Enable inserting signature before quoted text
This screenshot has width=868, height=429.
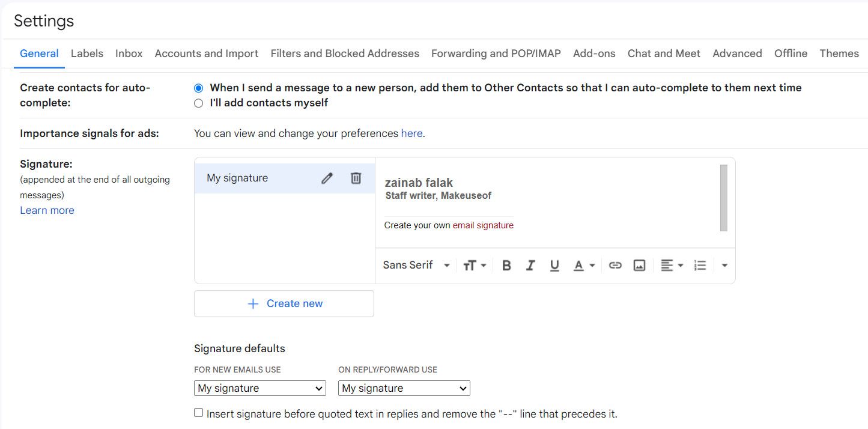(198, 413)
